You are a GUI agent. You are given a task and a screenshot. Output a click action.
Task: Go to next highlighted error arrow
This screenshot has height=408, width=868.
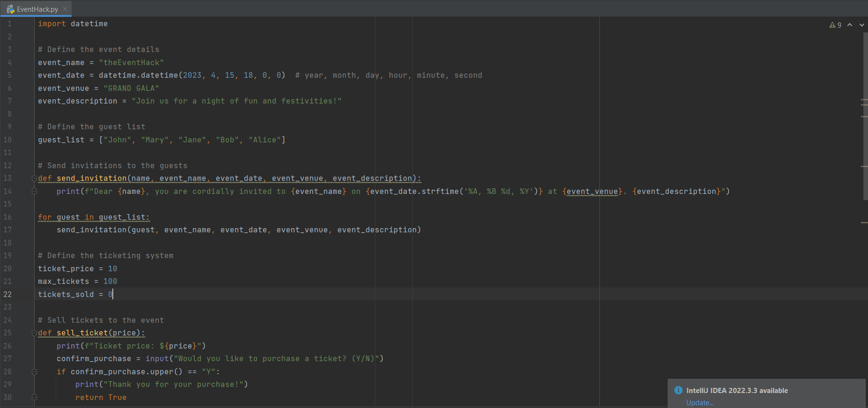[x=862, y=25]
